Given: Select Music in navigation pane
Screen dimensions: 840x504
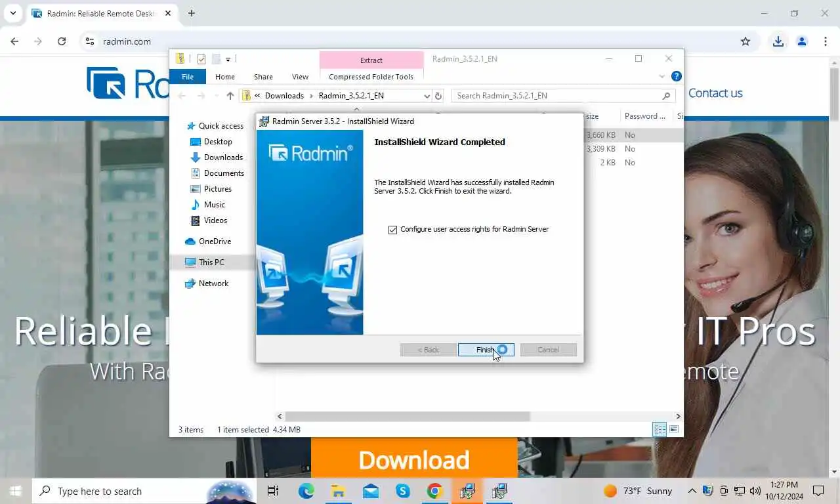Looking at the screenshot, I should point(215,205).
